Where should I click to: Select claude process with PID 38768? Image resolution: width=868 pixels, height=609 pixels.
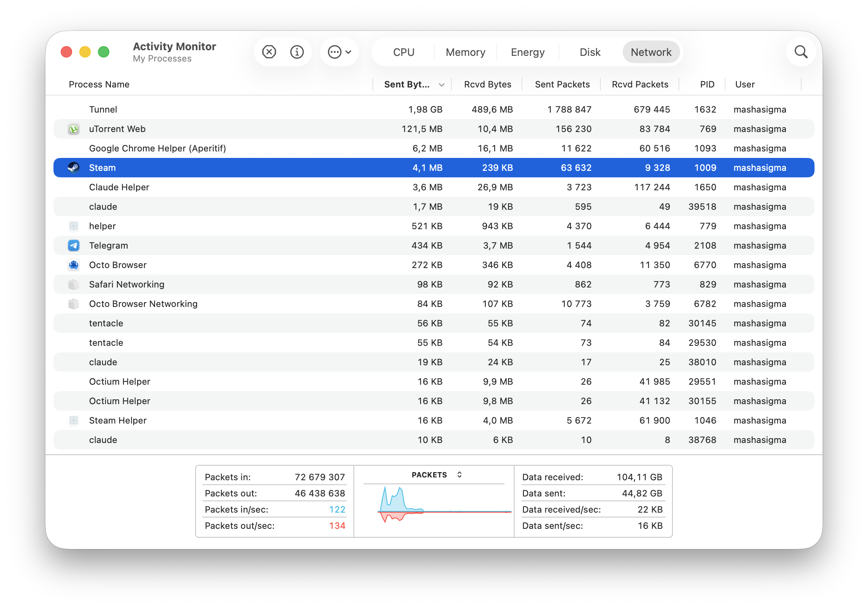(434, 440)
